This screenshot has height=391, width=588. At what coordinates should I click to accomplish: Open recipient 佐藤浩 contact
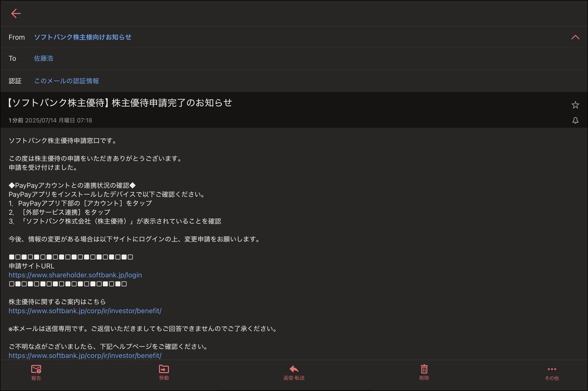click(x=44, y=58)
